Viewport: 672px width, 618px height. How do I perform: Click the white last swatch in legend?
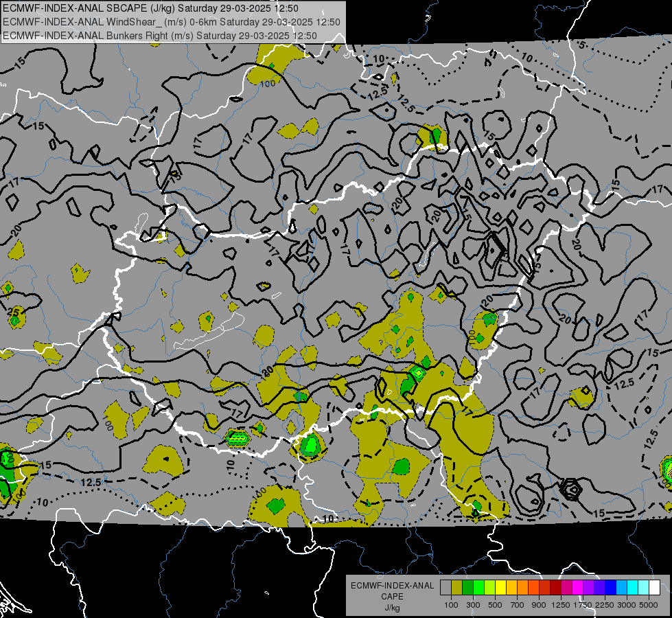655,588
